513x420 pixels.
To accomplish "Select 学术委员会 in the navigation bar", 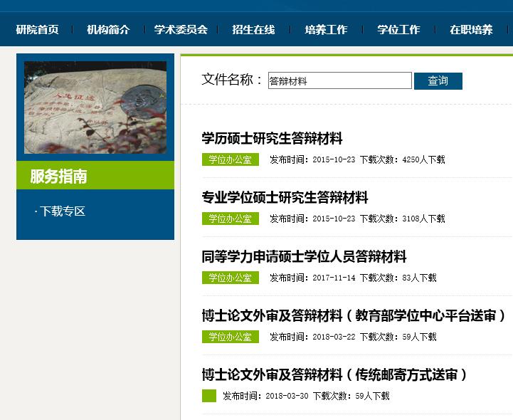I will pos(181,30).
